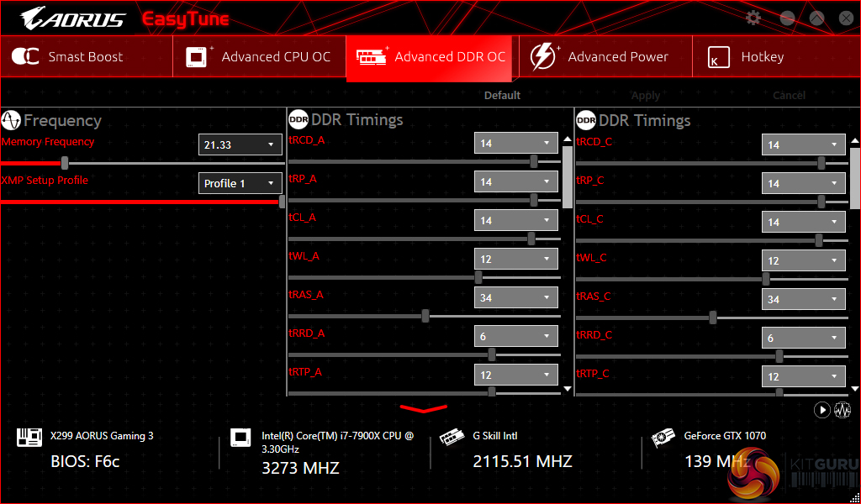Click the tRRD_C slider handle

[779, 356]
